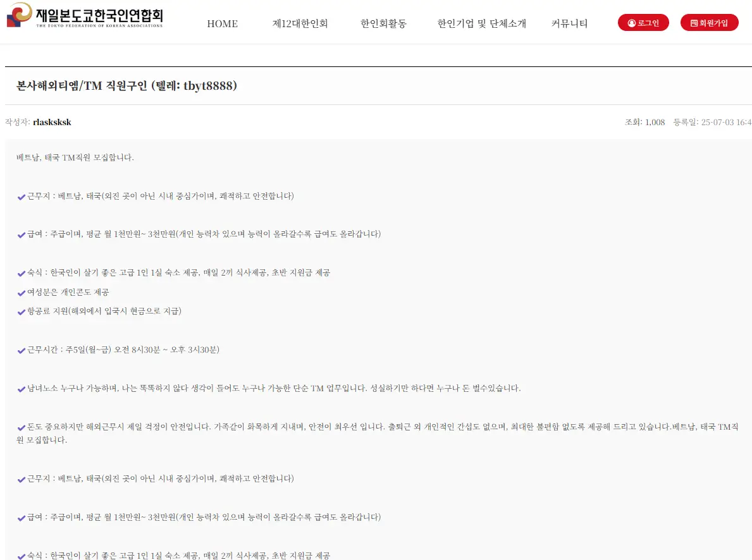Click the post title 본사해외티엠/TM 직원구인

tap(126, 86)
